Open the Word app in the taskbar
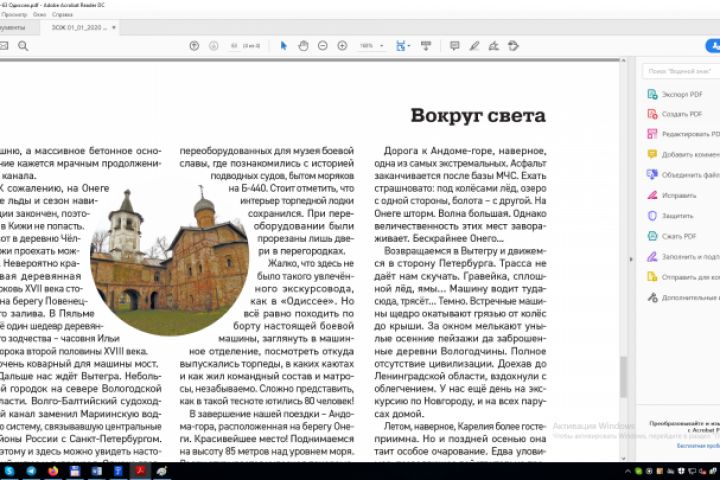Image resolution: width=720 pixels, height=480 pixels. coord(96,471)
